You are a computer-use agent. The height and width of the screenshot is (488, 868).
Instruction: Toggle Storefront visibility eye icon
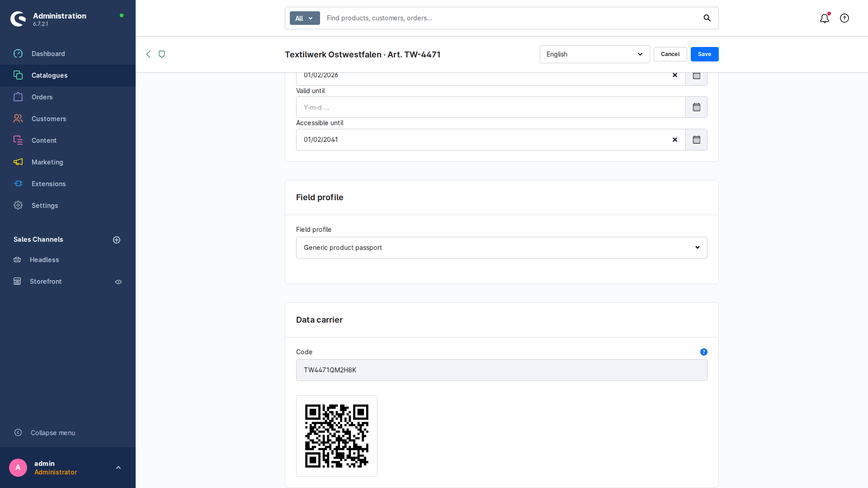tap(118, 282)
